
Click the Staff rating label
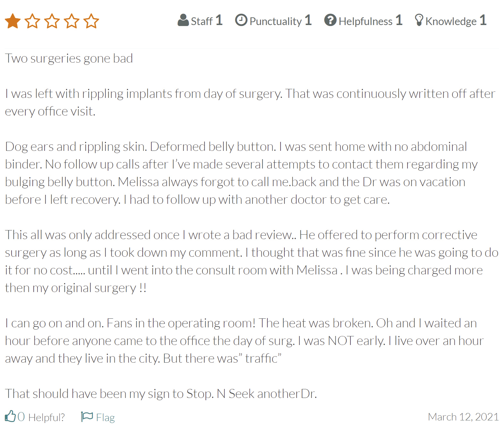202,21
